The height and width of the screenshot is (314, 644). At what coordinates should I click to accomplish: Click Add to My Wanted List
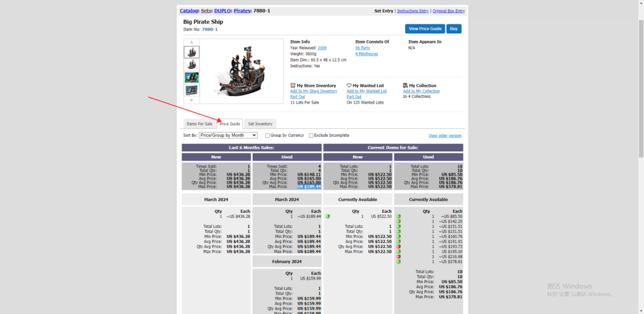pyautogui.click(x=367, y=91)
